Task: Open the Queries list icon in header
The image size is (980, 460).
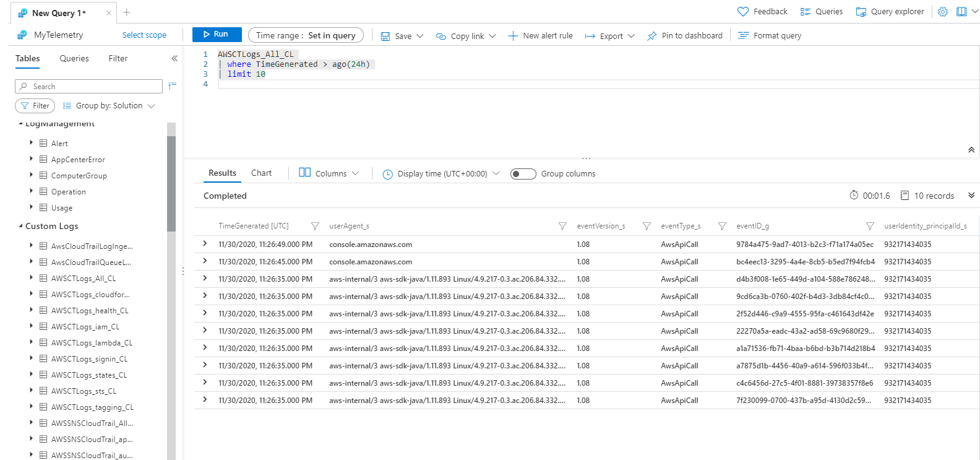Action: pos(806,12)
